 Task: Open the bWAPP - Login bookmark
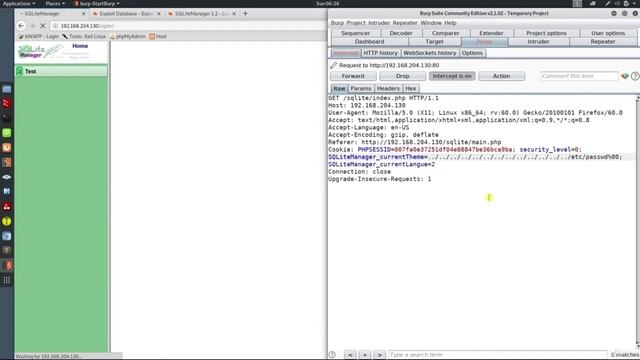(38, 36)
